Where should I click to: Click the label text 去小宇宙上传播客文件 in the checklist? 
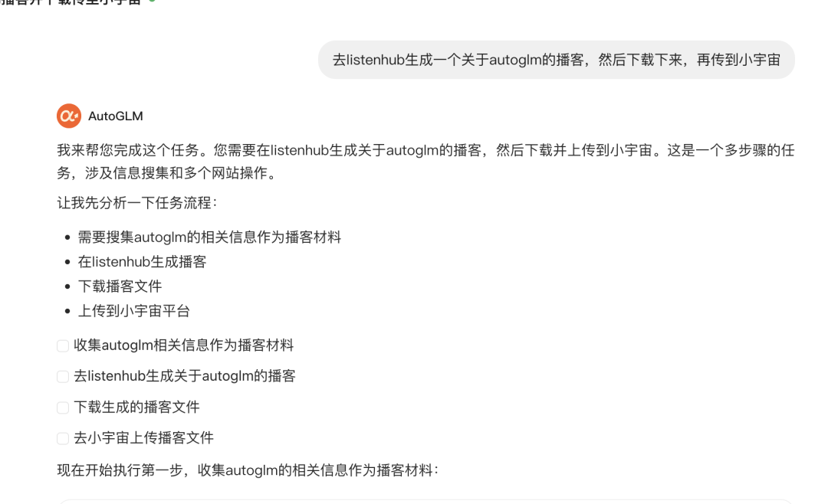pos(143,437)
